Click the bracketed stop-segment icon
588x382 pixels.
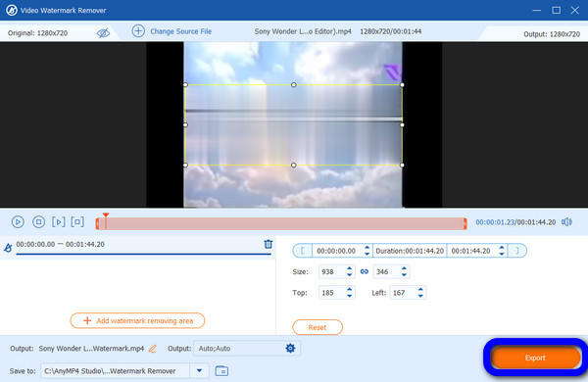tap(77, 221)
